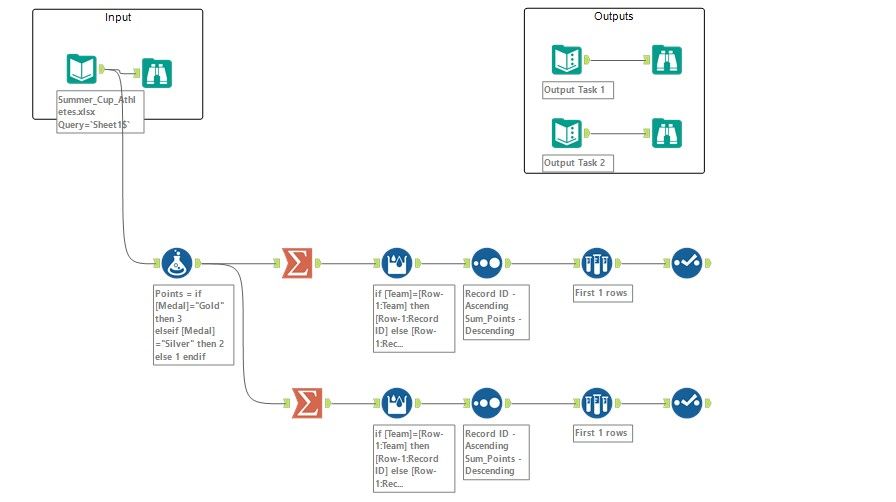Screen dimensions: 896x502
Task: Select the Input Data tool for Summer_Cup_Athletes.xlsx
Action: (81, 69)
